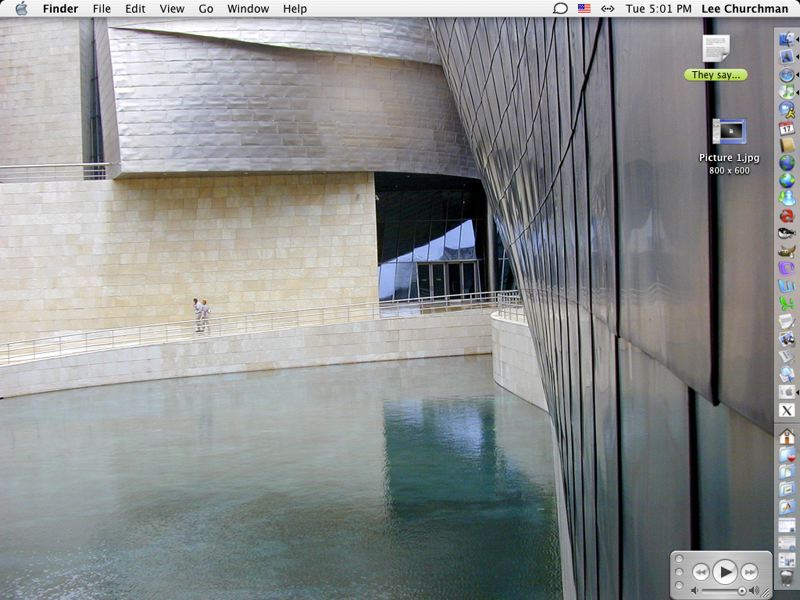Open the Go menu
Viewport: 800px width, 600px height.
pos(206,8)
